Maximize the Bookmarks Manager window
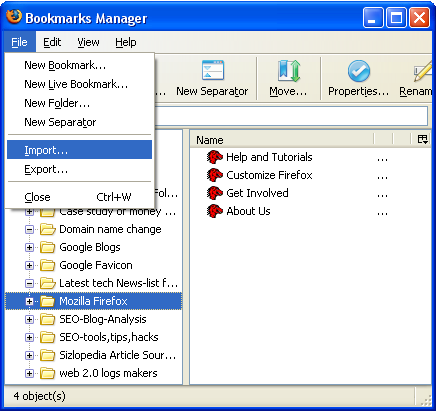Screen dimensions: 436x412 click(x=396, y=18)
